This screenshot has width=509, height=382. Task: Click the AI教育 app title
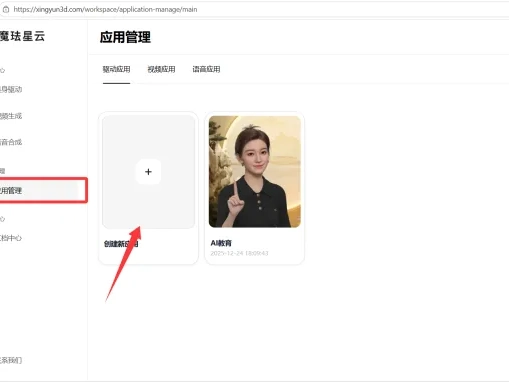(221, 243)
